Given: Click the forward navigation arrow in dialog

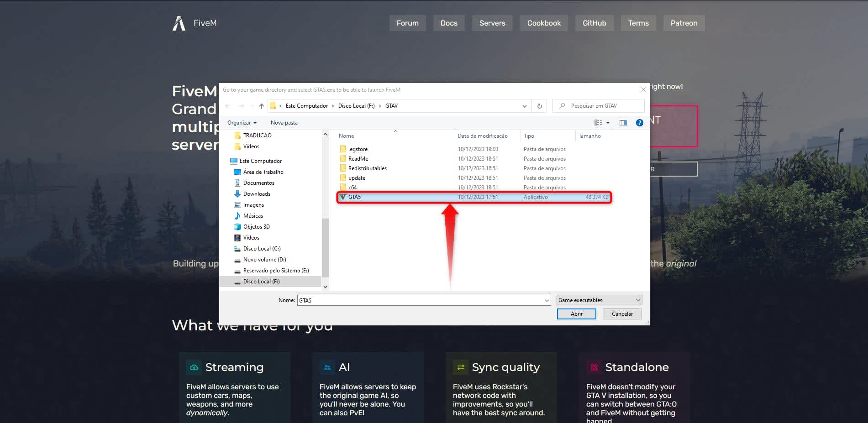Looking at the screenshot, I should click(241, 106).
